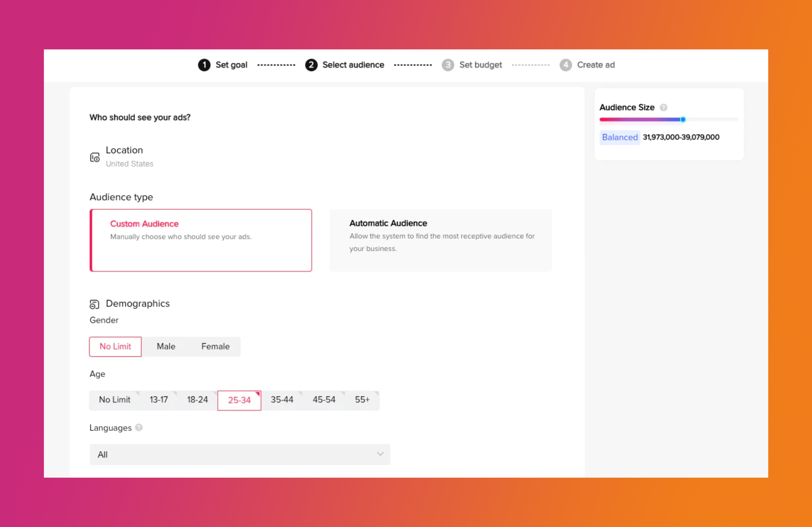Click the Audience Size info icon
Image resolution: width=812 pixels, height=527 pixels.
pyautogui.click(x=664, y=107)
